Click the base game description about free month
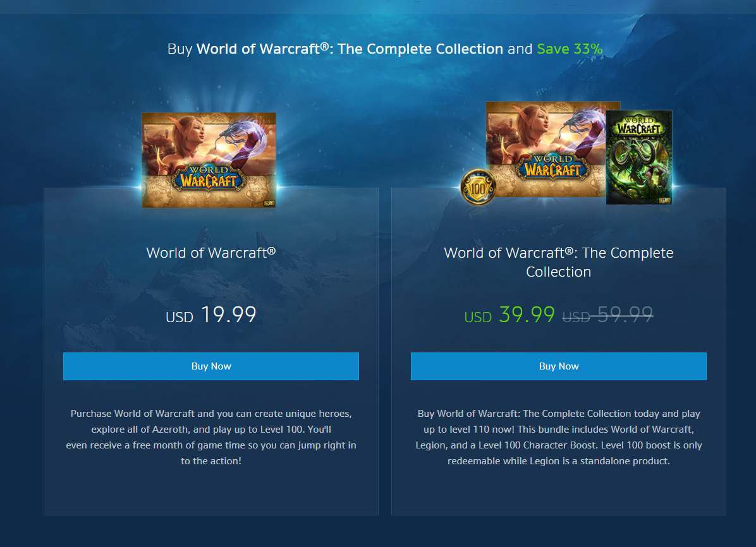The height and width of the screenshot is (547, 756). click(211, 437)
